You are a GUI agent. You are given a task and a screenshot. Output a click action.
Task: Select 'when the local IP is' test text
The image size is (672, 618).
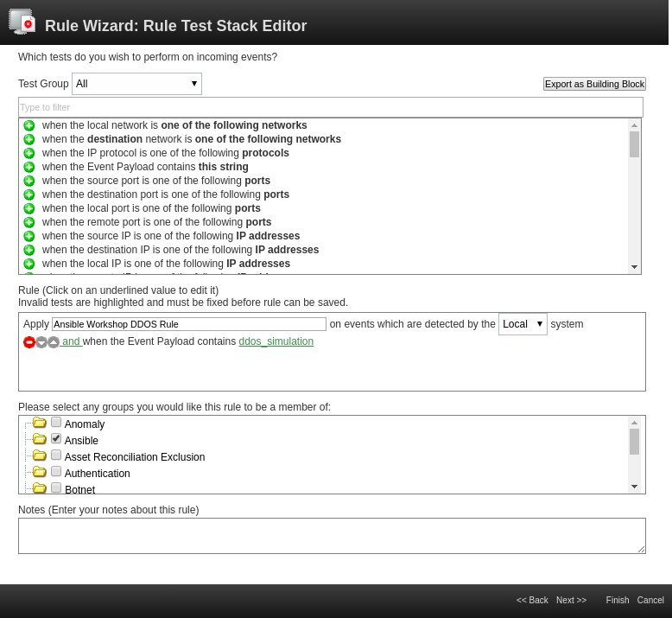click(x=166, y=264)
